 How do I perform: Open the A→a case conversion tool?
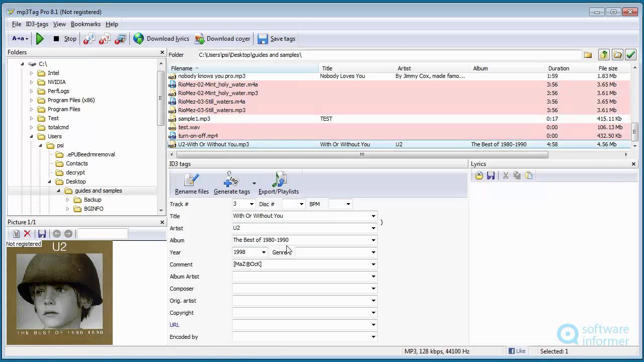[x=20, y=39]
